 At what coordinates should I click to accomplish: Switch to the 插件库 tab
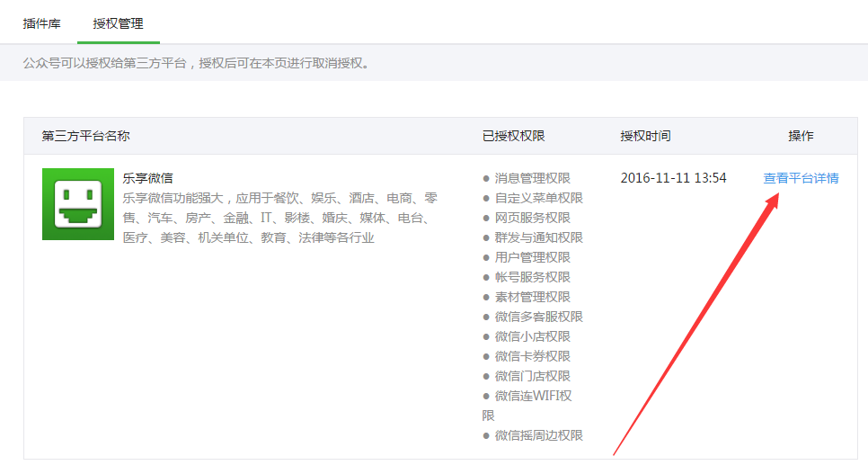pyautogui.click(x=42, y=22)
